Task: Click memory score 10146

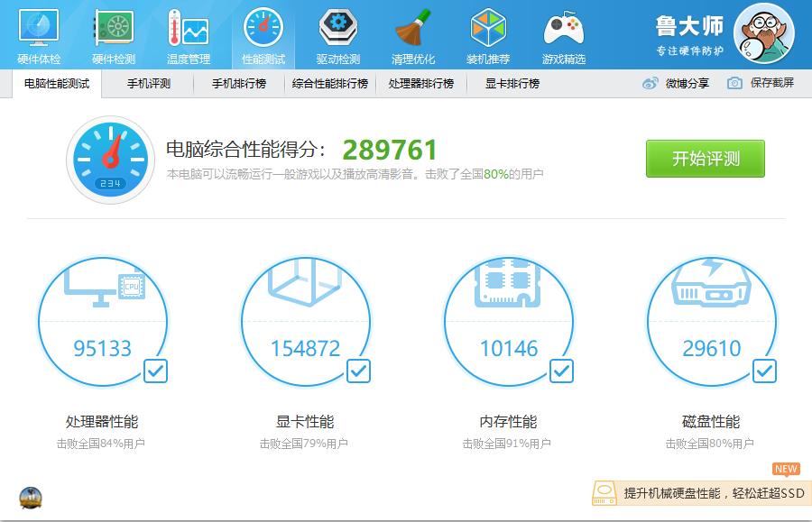Action: [509, 348]
